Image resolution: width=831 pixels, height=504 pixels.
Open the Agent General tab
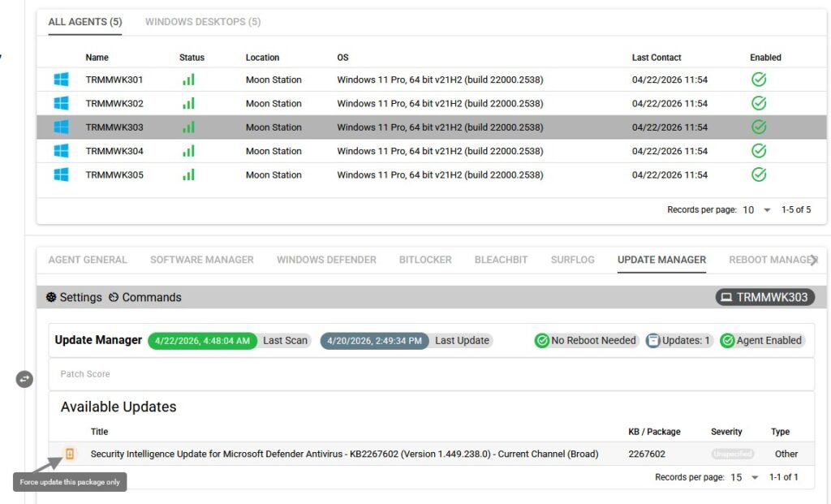[x=88, y=261]
